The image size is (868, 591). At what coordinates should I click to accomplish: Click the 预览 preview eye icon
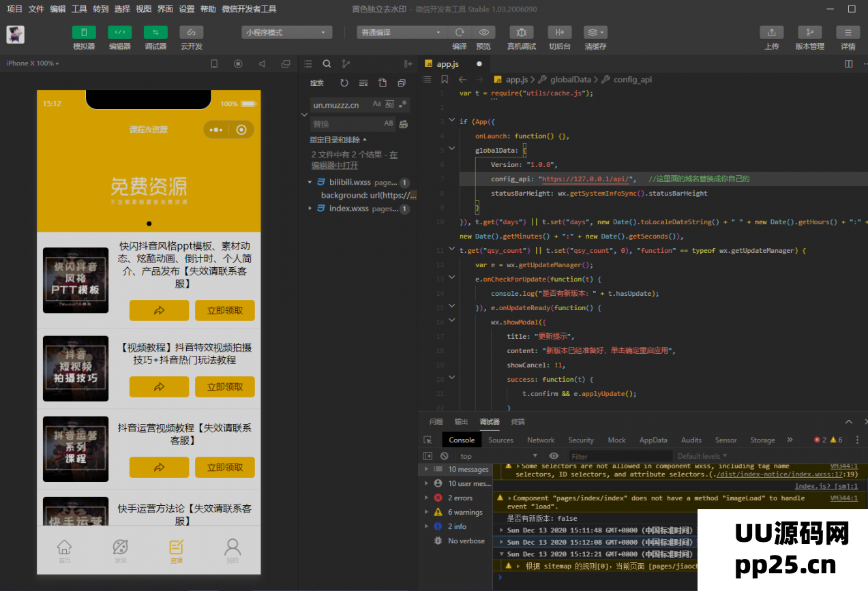(x=483, y=33)
